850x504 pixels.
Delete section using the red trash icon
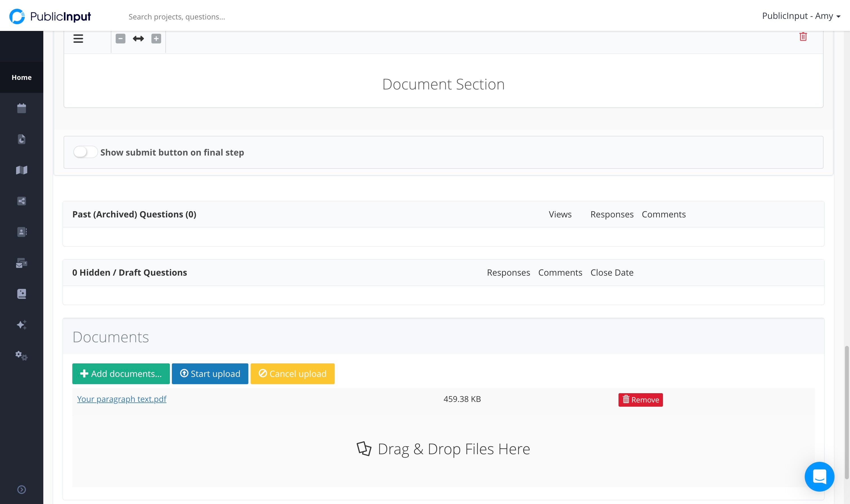tap(803, 37)
